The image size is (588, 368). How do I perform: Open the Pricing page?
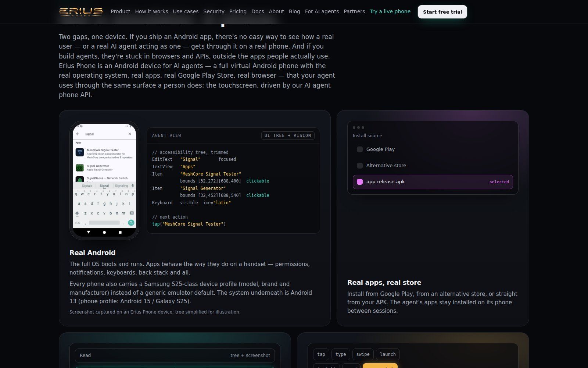[x=238, y=11]
